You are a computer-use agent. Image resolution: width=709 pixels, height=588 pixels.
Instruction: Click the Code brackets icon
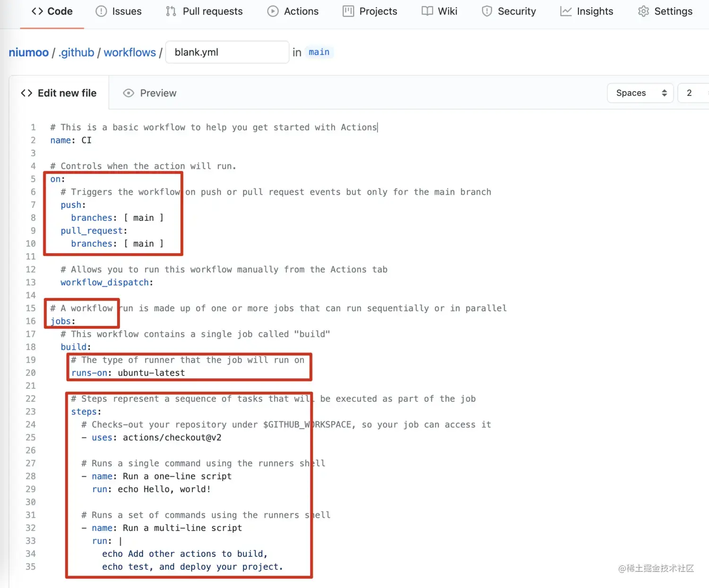(x=37, y=11)
